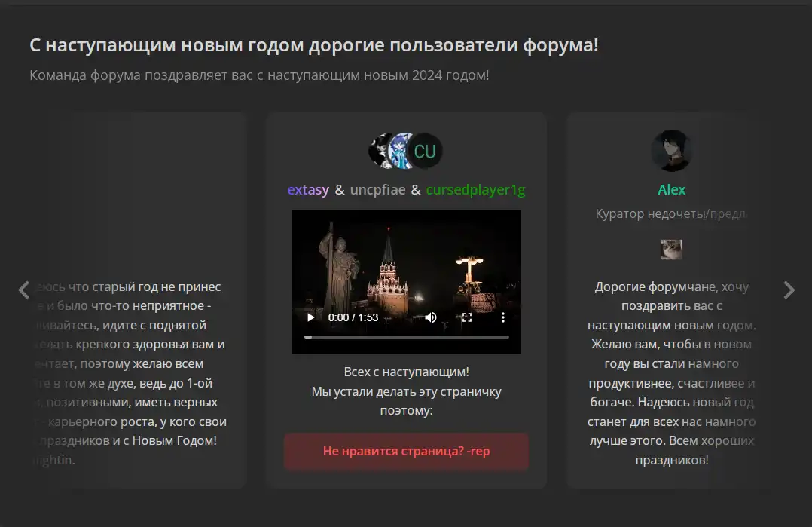This screenshot has width=812, height=527.
Task: Click the subtitle mentioning 2024 годом
Action: (259, 75)
